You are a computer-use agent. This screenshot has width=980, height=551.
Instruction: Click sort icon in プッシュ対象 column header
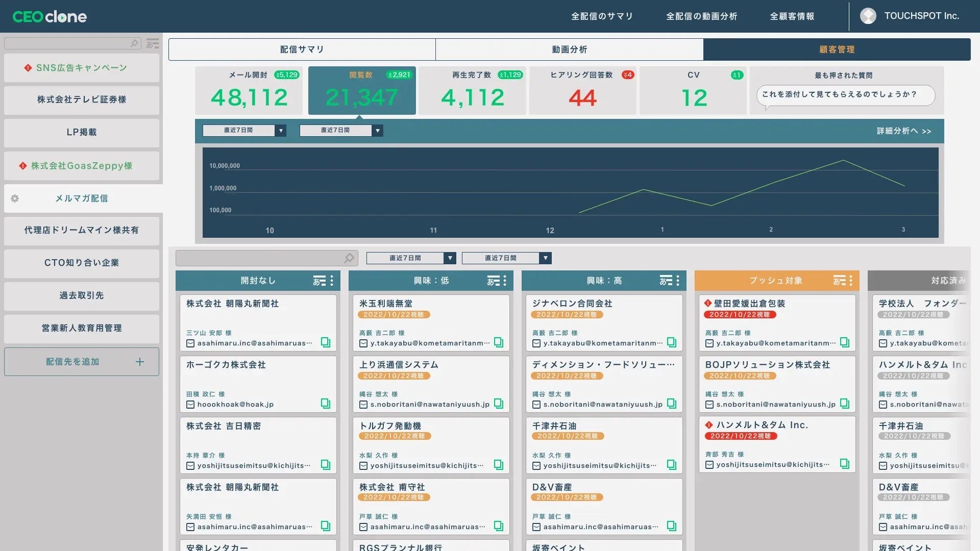pyautogui.click(x=839, y=281)
